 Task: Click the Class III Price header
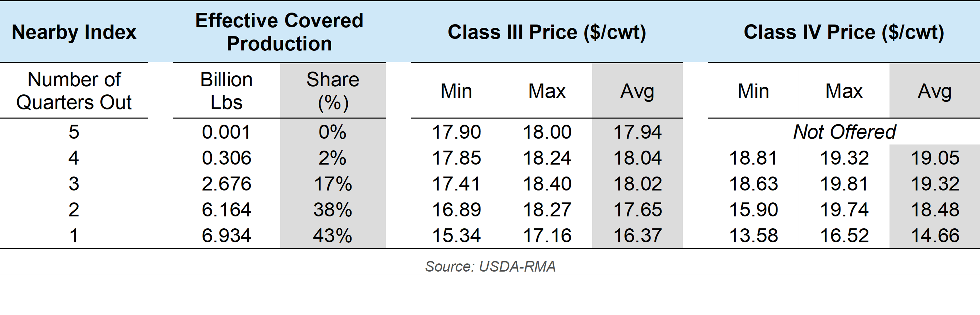pos(547,32)
